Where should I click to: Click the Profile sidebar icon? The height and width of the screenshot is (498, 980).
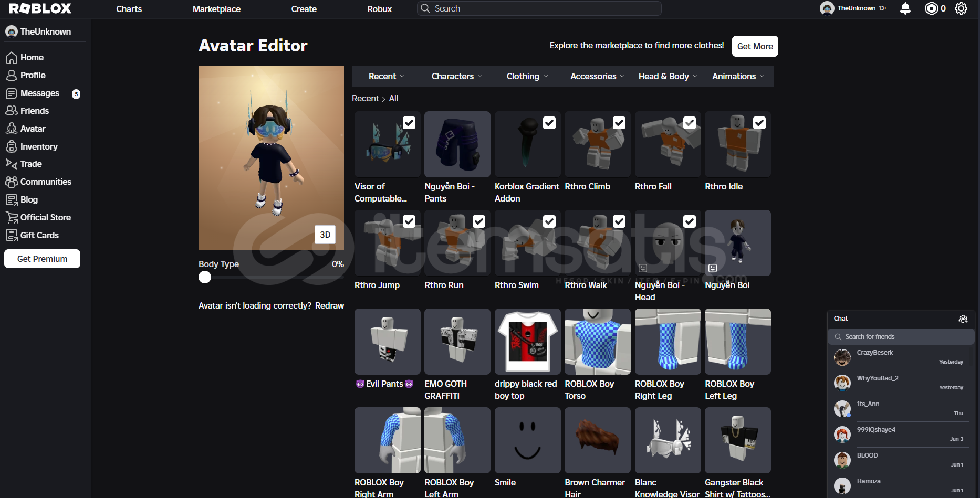12,76
